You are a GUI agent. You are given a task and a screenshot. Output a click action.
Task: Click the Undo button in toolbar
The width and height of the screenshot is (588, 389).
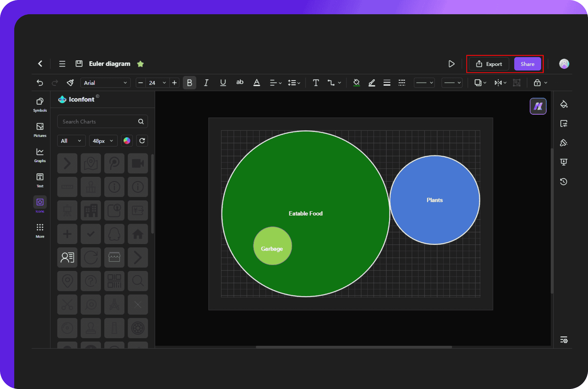pos(40,83)
